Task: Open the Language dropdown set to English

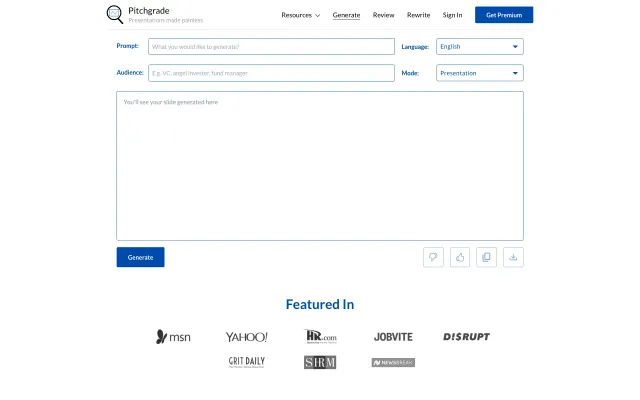Action: click(x=479, y=46)
